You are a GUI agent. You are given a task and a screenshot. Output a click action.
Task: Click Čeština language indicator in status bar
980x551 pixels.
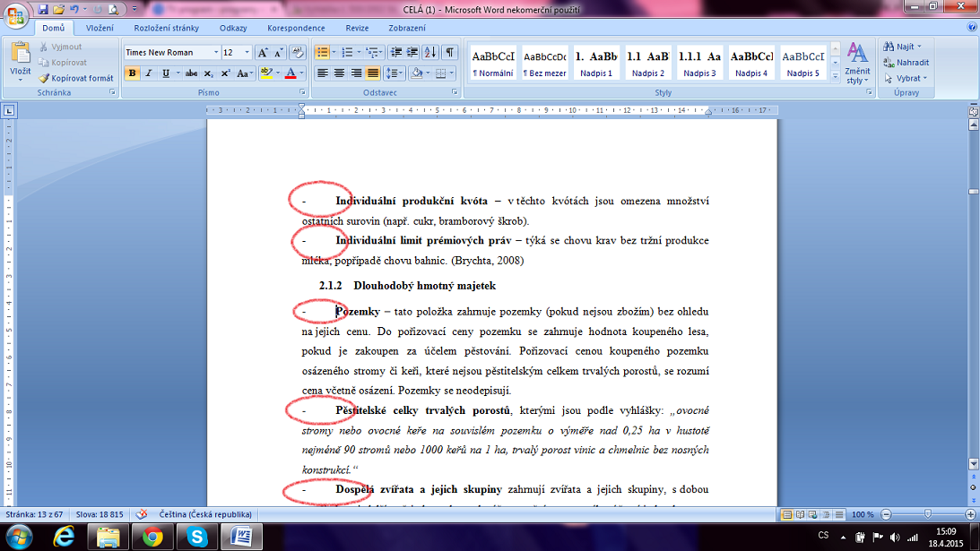(x=205, y=514)
